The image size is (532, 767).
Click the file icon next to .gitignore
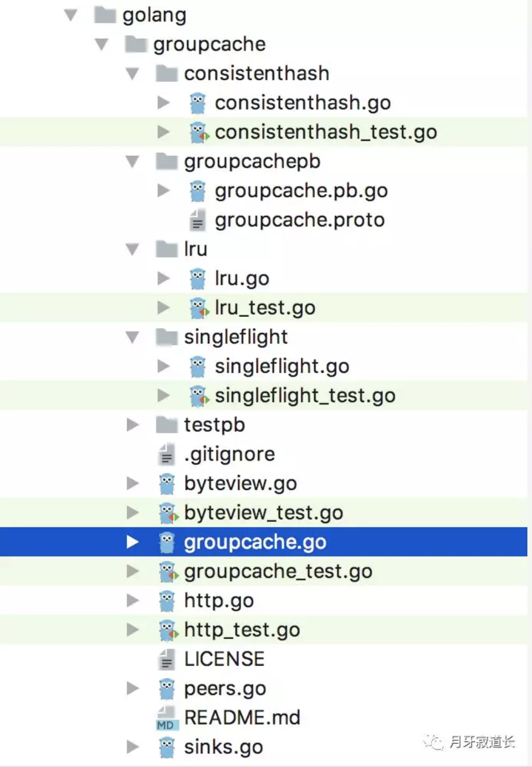[x=167, y=455]
